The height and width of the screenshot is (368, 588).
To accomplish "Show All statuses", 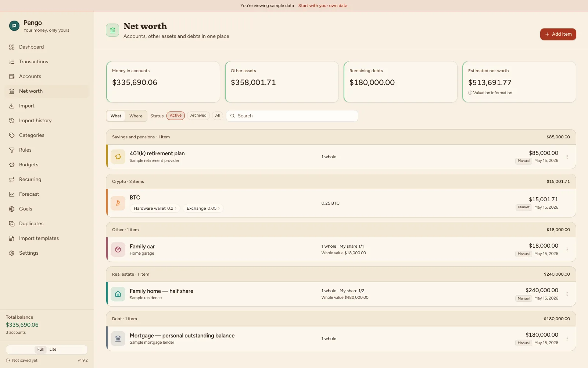I will pos(218,116).
